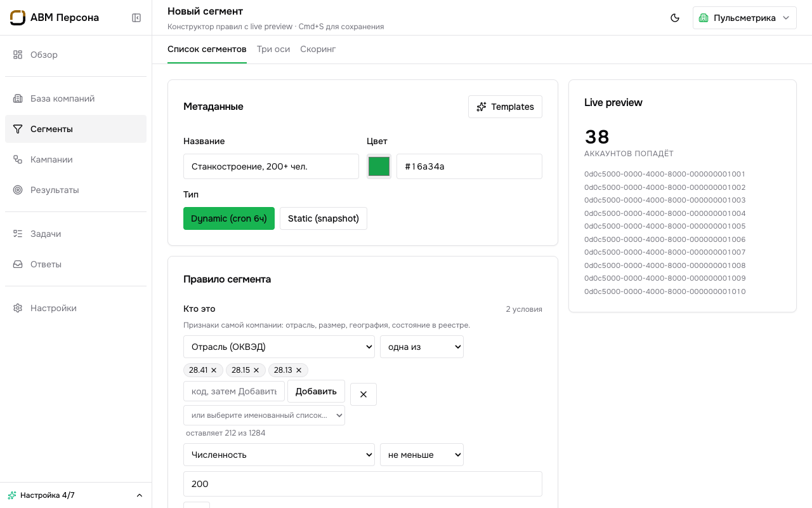Collapse the sidebar panel icon
The image size is (812, 508).
136,18
